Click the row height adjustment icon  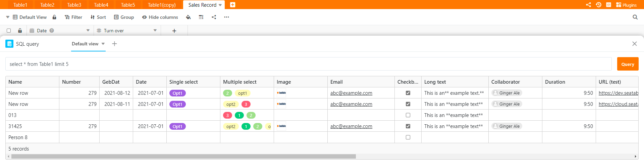point(201,17)
